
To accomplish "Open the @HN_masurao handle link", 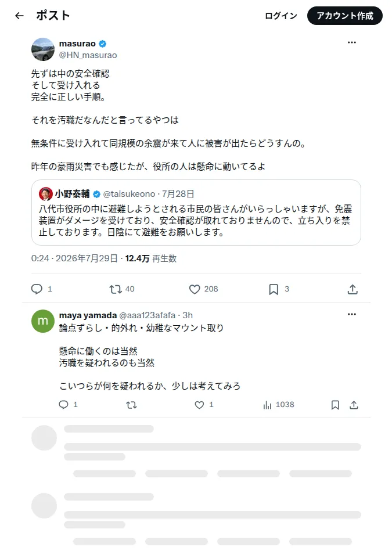I will click(88, 55).
